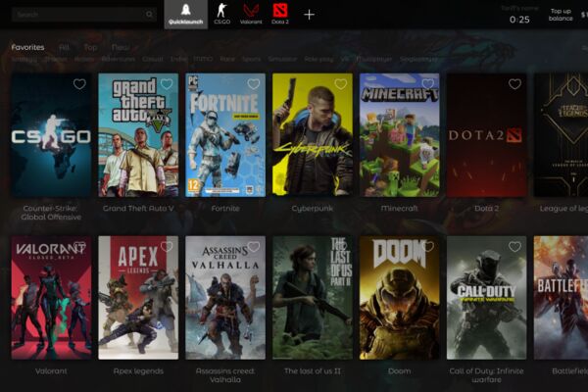Favorite Doom via its heart icon
Viewport: 588px width, 392px height.
428,246
